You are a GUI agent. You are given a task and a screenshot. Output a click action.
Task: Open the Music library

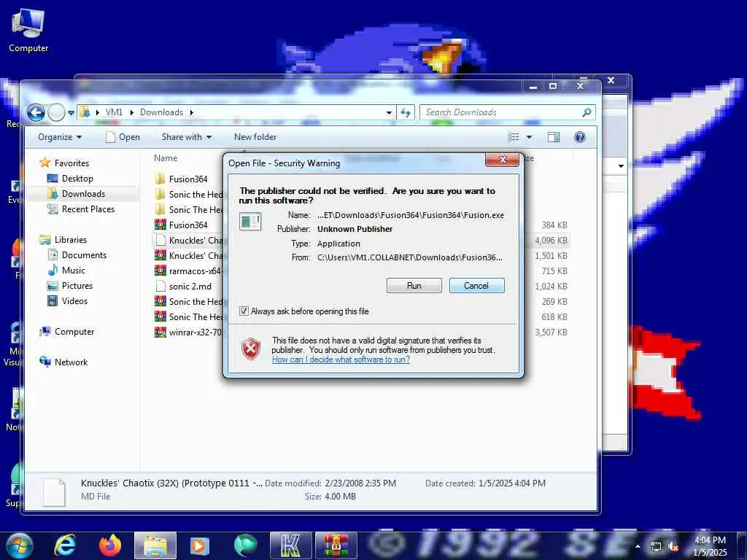(74, 270)
